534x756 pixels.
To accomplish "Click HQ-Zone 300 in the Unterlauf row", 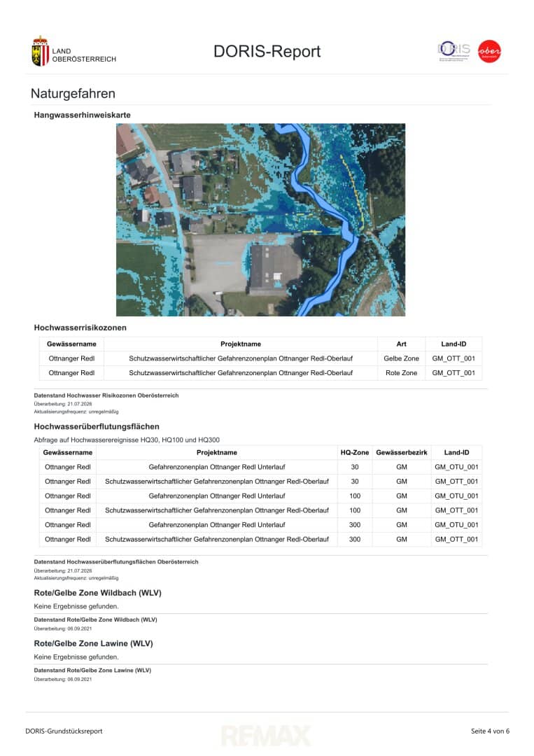I will [355, 524].
